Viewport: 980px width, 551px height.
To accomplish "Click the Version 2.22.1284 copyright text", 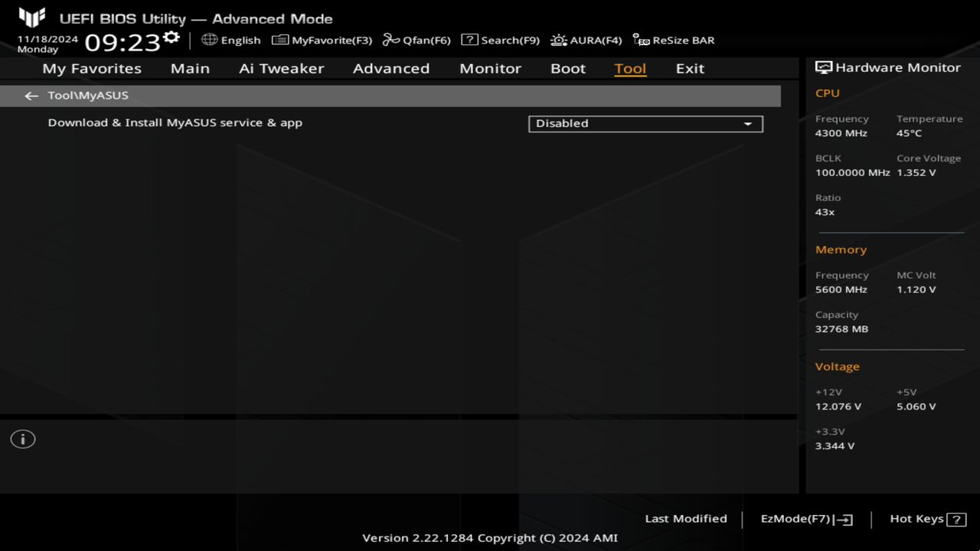I will [490, 538].
